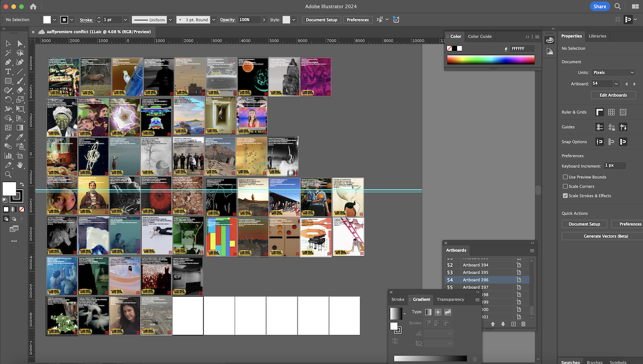The height and width of the screenshot is (364, 643).
Task: Switch to the Libraries tab
Action: 597,36
